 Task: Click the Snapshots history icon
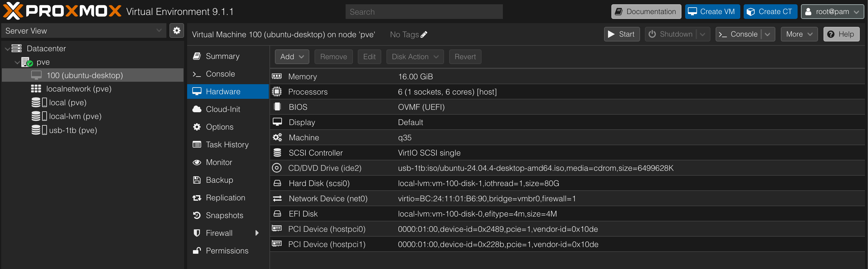tap(197, 215)
